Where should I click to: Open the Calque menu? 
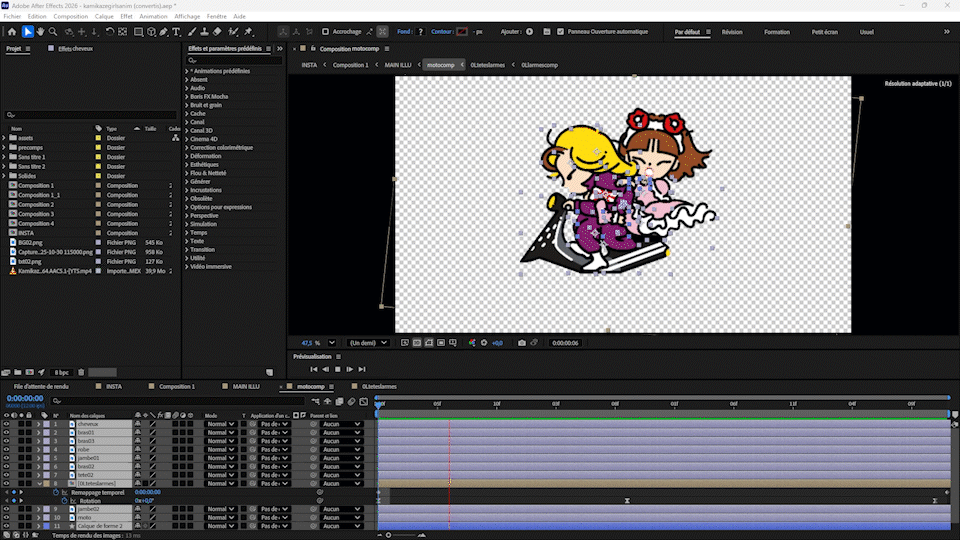click(103, 17)
